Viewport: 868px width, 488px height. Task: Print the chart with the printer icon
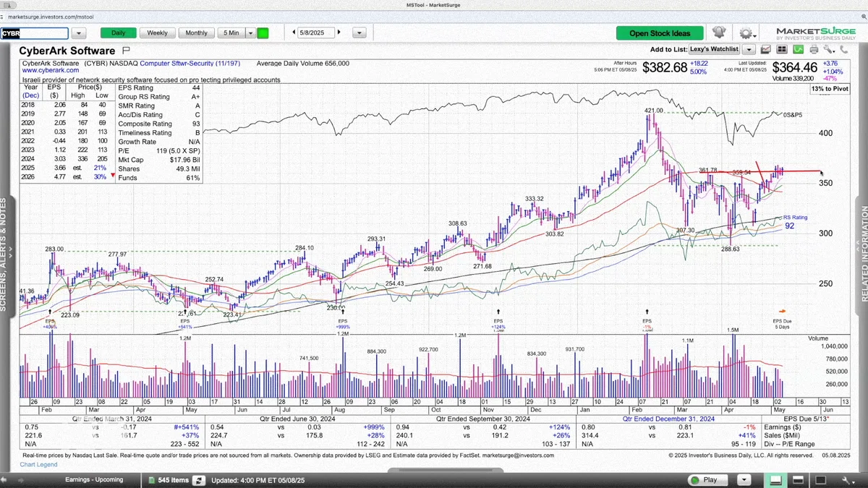click(814, 49)
